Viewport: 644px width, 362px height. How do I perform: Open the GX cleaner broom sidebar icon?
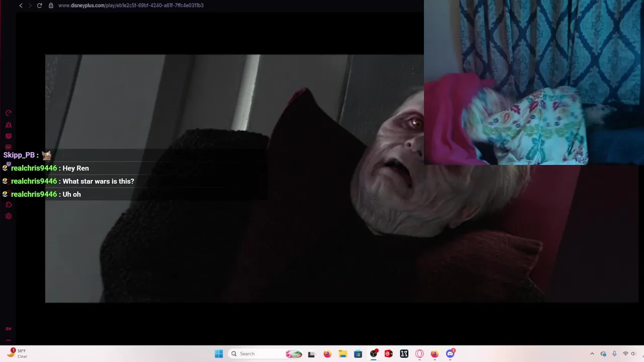click(x=9, y=125)
